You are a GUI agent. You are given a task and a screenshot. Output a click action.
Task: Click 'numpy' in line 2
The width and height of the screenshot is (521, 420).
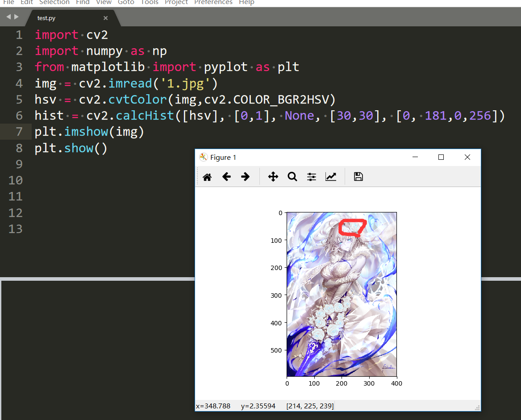[x=104, y=51]
